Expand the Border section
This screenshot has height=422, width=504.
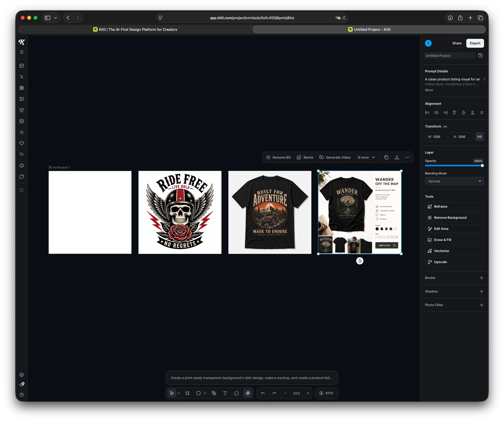482,278
